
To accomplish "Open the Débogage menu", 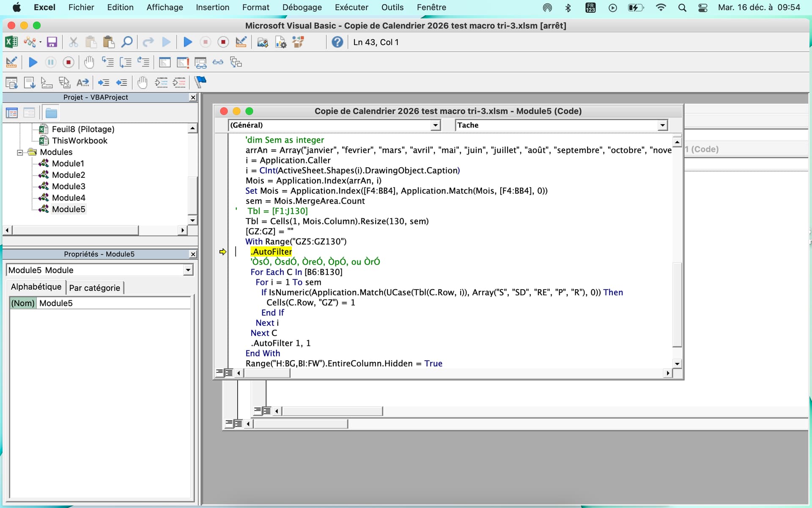I will (302, 7).
